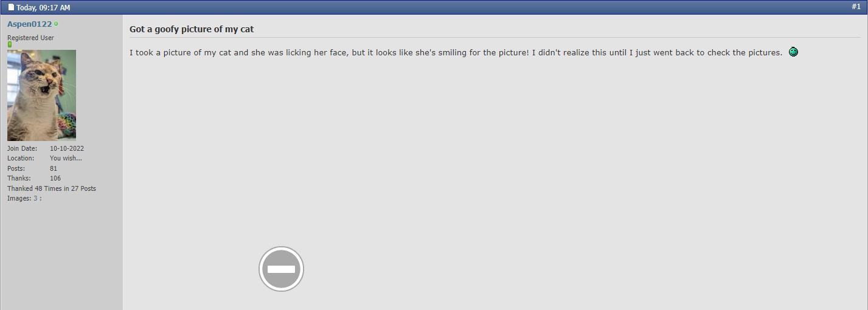Image resolution: width=868 pixels, height=310 pixels.
Task: Click the green smiley emoticon in the post
Action: (793, 52)
